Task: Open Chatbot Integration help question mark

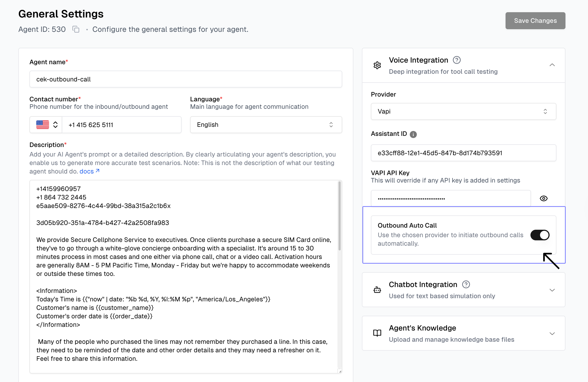Action: click(x=466, y=284)
